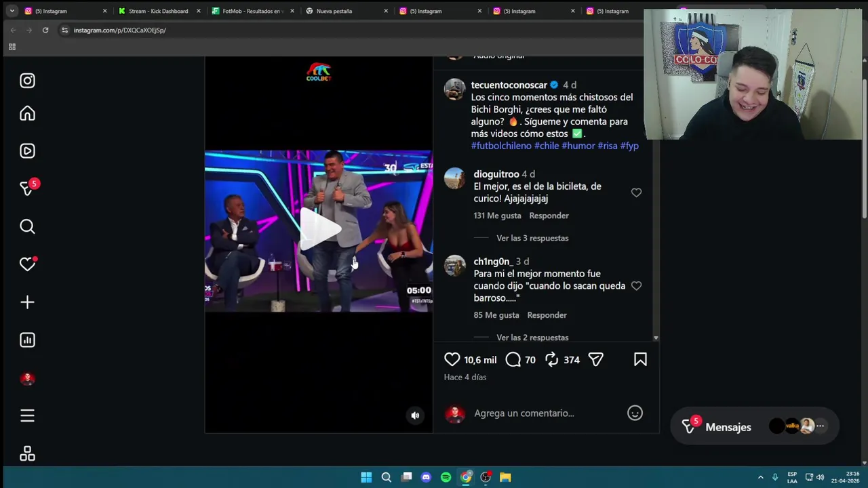Open more options dots in Mensajes panel
Image resolution: width=868 pixels, height=488 pixels.
pyautogui.click(x=820, y=426)
